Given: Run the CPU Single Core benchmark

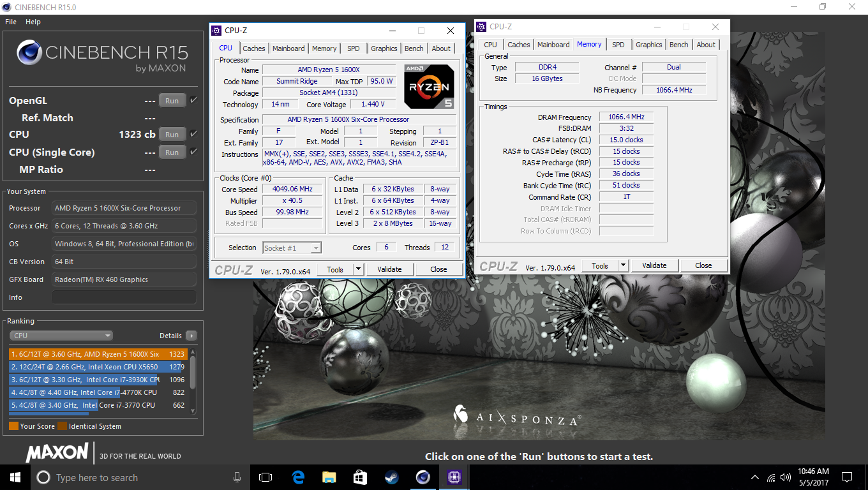Looking at the screenshot, I should pyautogui.click(x=172, y=152).
